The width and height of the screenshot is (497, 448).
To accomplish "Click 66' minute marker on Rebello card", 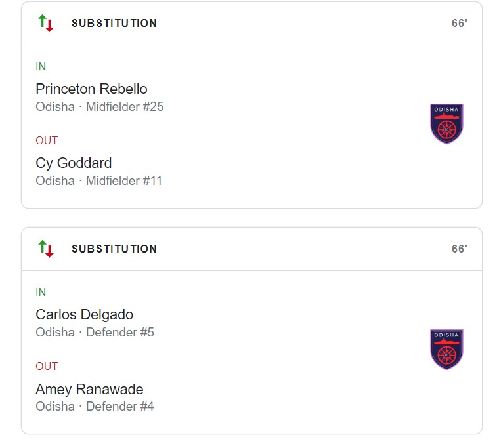I will [459, 24].
